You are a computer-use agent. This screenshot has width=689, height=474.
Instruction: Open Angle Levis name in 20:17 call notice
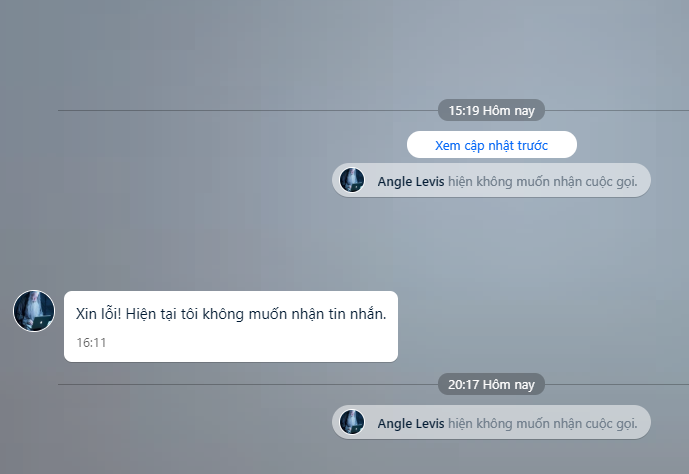tap(411, 423)
